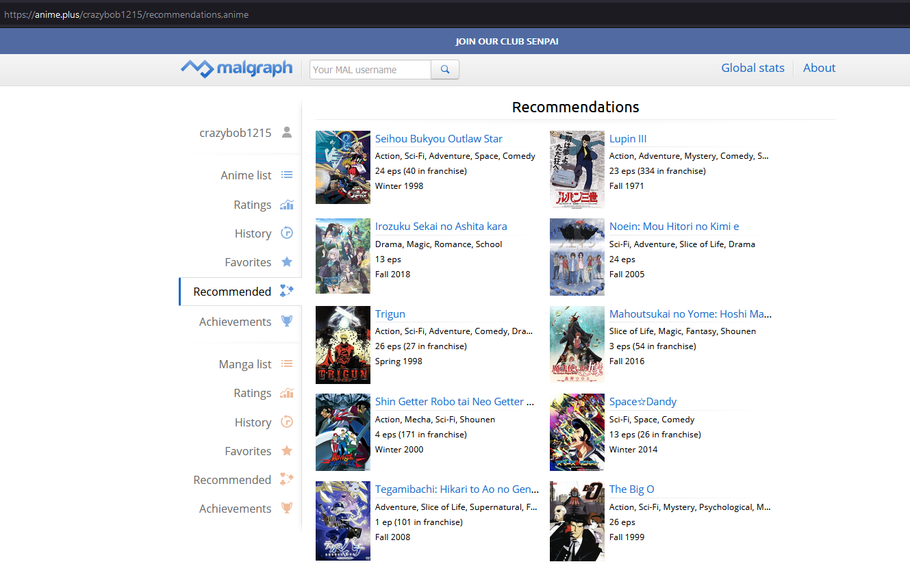Click the Join Our Club Senpai banner
The height and width of the screenshot is (588, 910).
point(507,42)
